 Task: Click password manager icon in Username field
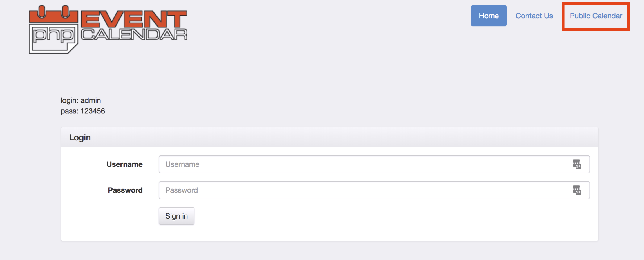click(x=576, y=164)
